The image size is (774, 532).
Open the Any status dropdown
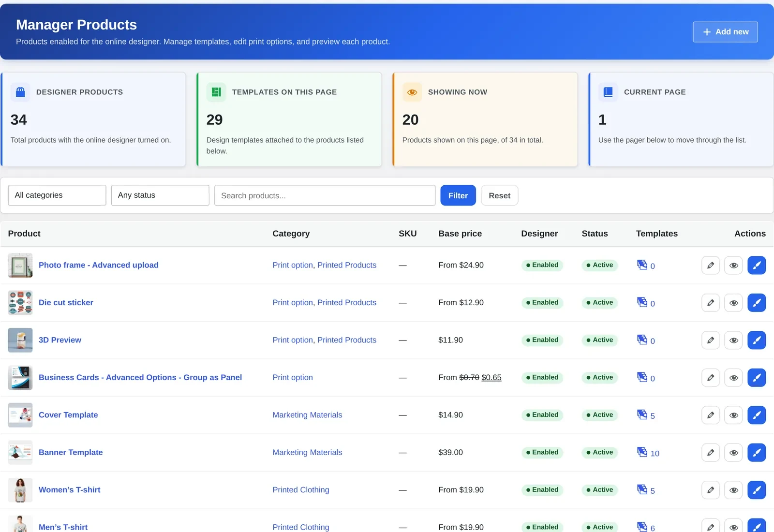pyautogui.click(x=160, y=195)
